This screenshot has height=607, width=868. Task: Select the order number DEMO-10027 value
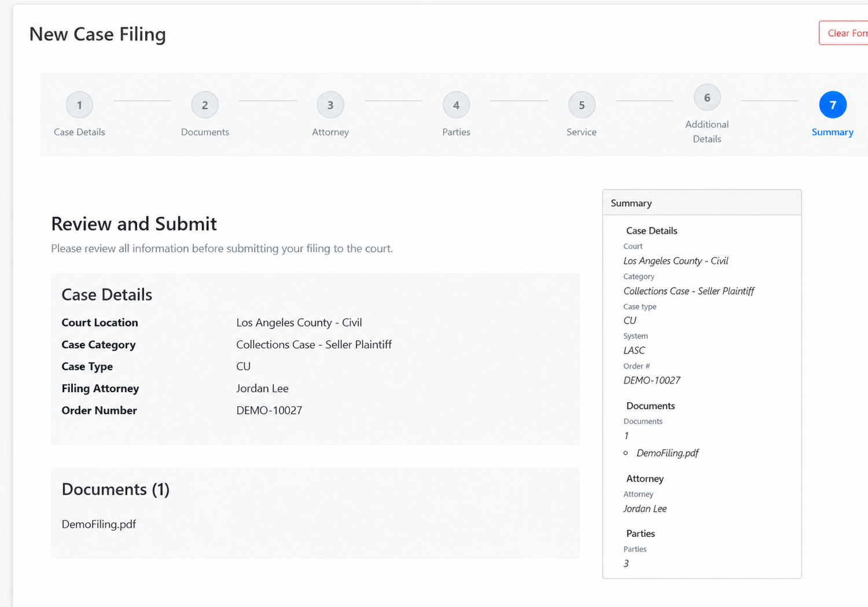click(x=269, y=410)
